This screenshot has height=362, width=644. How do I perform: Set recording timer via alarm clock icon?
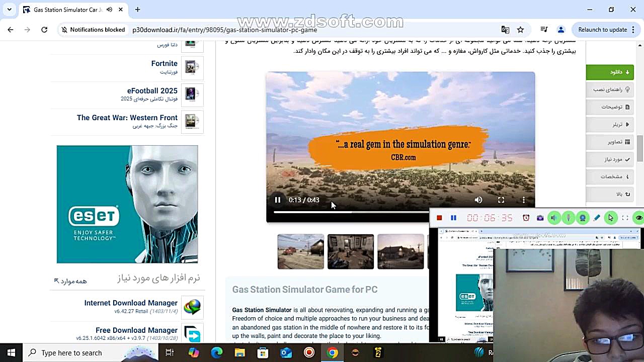(526, 218)
